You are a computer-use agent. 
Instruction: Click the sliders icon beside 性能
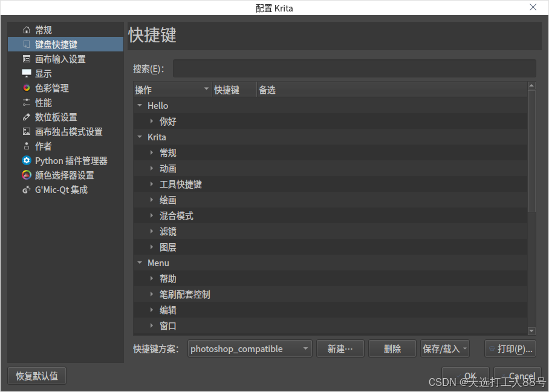[26, 103]
